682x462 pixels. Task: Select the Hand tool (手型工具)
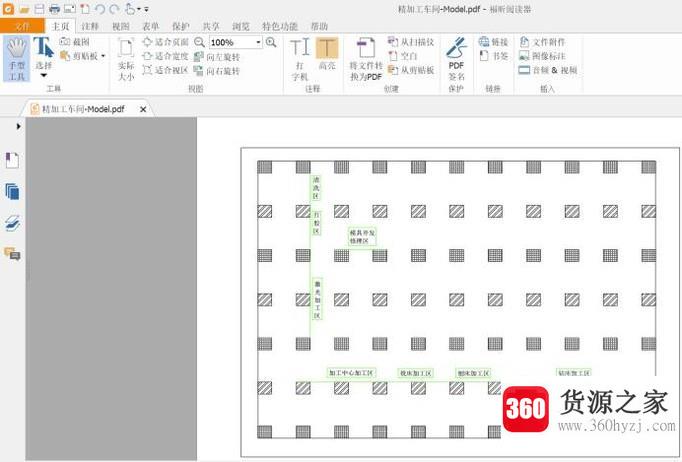pos(17,59)
